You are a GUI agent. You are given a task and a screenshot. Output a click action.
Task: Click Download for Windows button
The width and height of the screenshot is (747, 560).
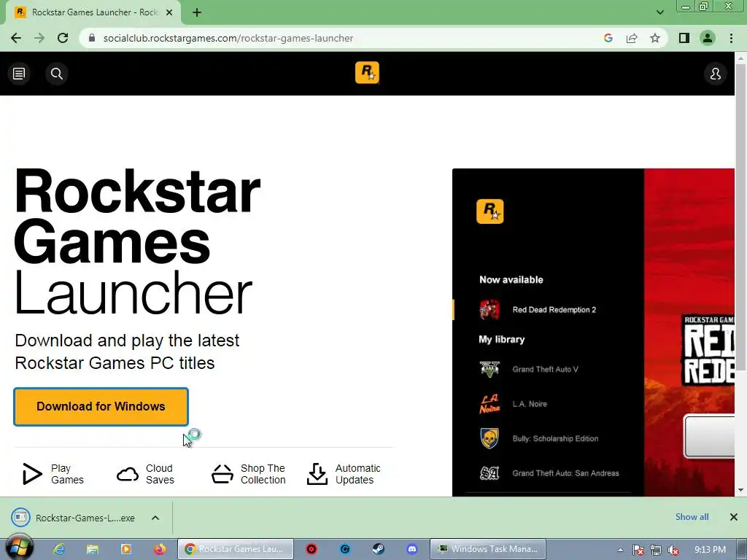(101, 407)
